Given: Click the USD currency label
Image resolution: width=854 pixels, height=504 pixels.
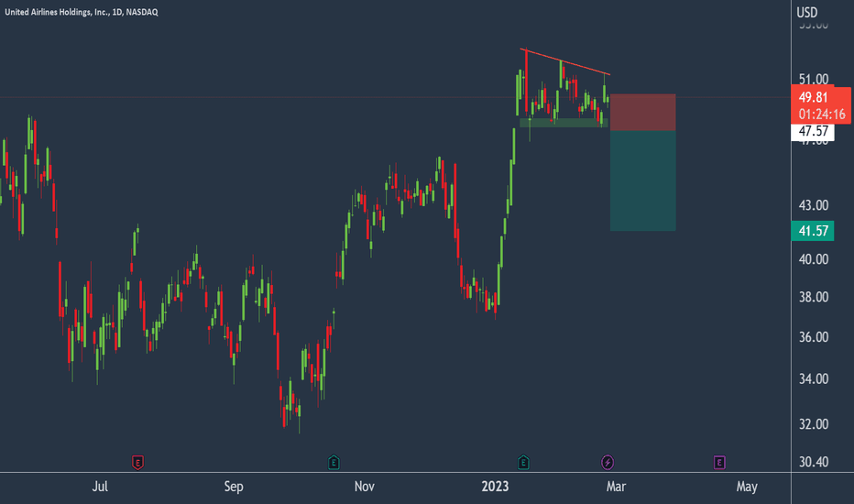Looking at the screenshot, I should (807, 12).
